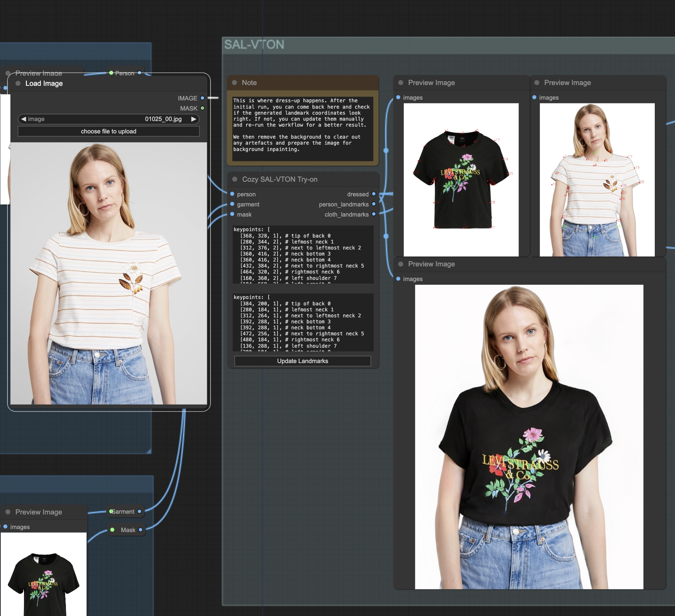Click the IMAGE output port of Load Image
Screen dimensions: 675x616
click(x=202, y=98)
